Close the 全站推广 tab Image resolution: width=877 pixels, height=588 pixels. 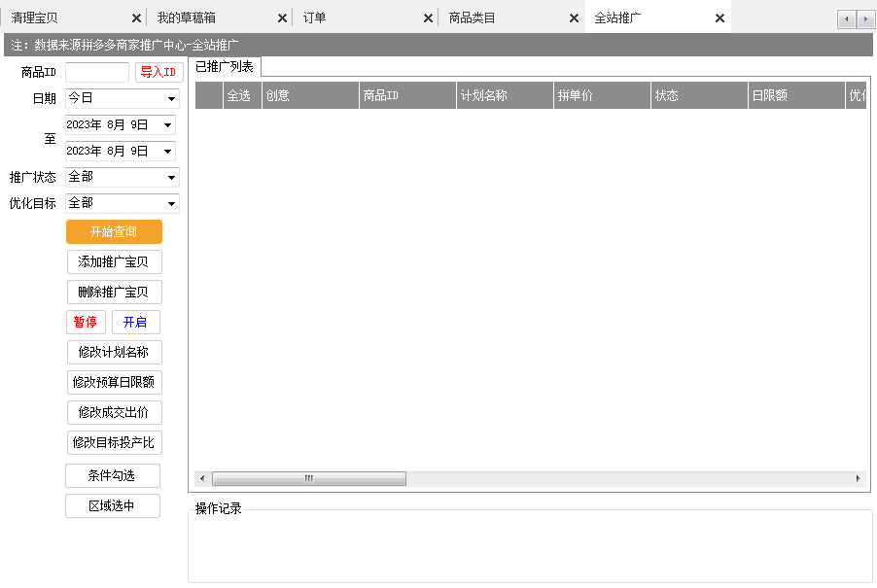pyautogui.click(x=719, y=18)
